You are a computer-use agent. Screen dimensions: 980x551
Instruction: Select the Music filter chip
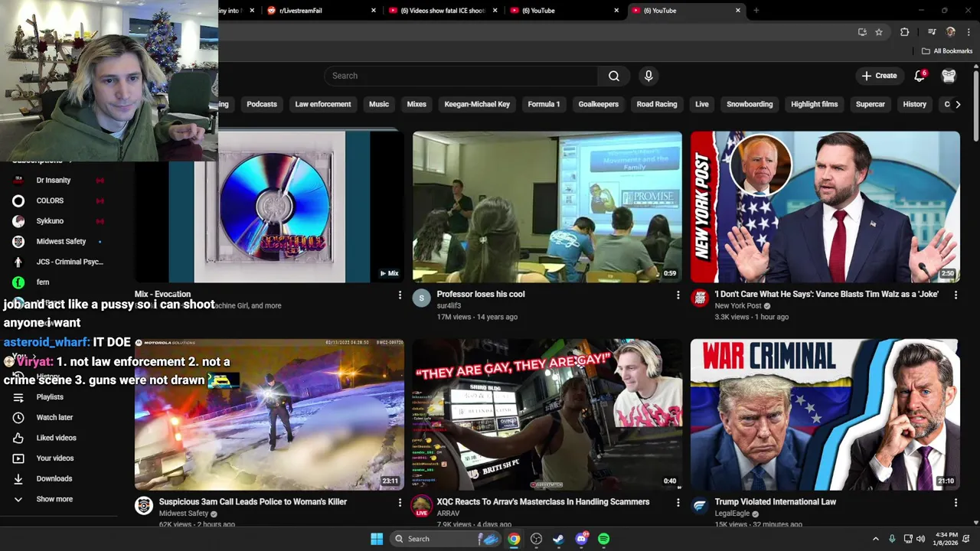379,104
